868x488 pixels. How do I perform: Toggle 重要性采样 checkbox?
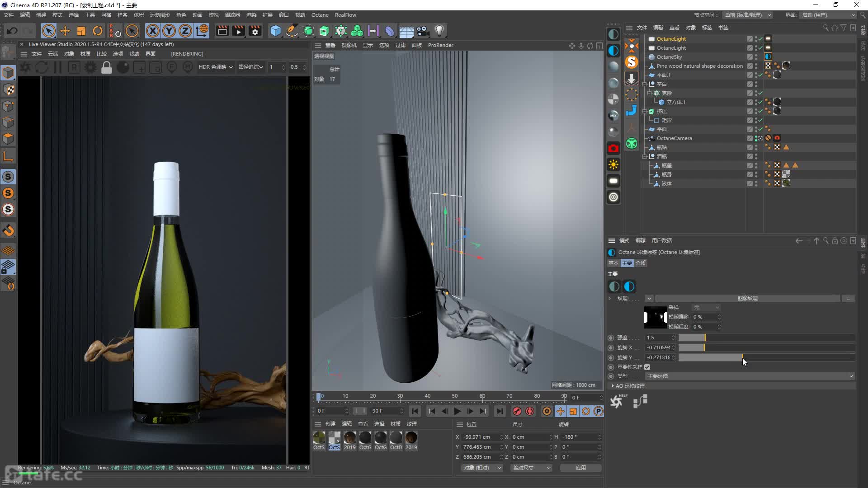pyautogui.click(x=647, y=367)
